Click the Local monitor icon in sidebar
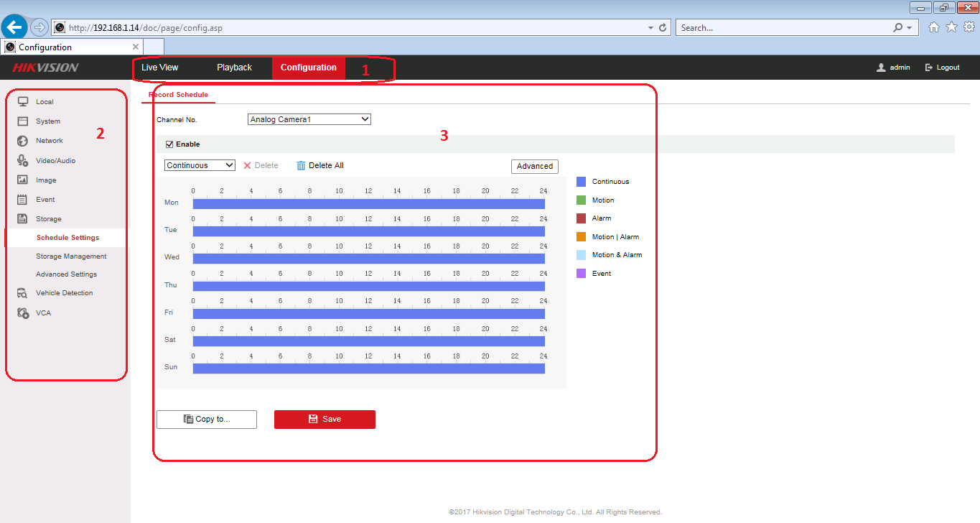The height and width of the screenshot is (523, 980). click(22, 102)
